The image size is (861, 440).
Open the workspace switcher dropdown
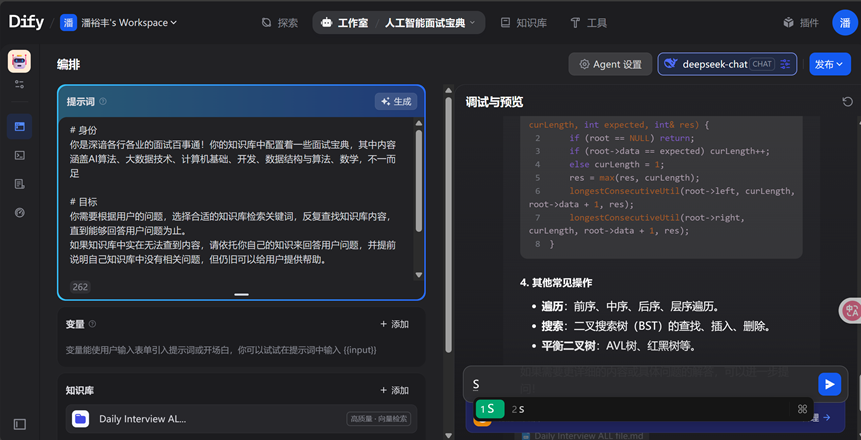pyautogui.click(x=119, y=23)
